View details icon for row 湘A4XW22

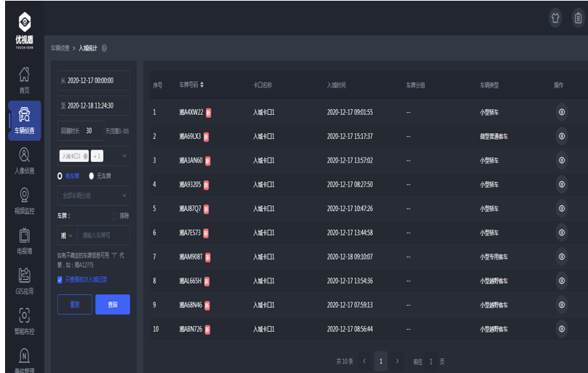point(561,112)
